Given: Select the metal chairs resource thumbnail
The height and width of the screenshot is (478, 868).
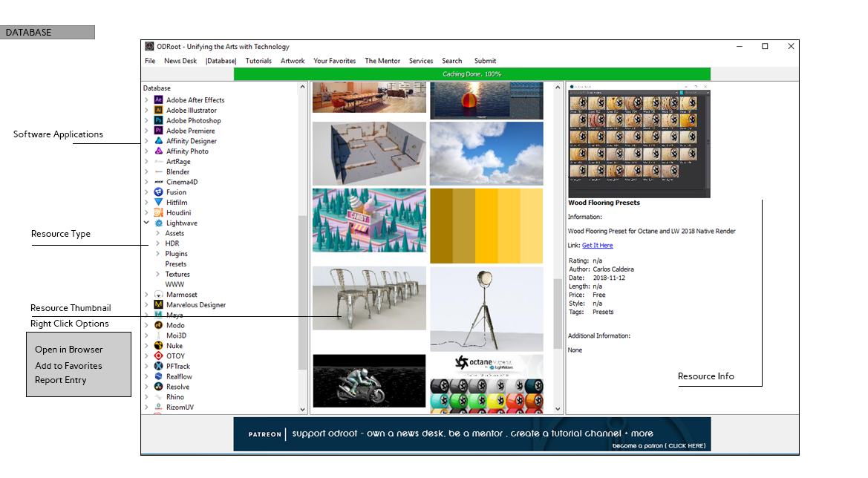Looking at the screenshot, I should tap(369, 298).
